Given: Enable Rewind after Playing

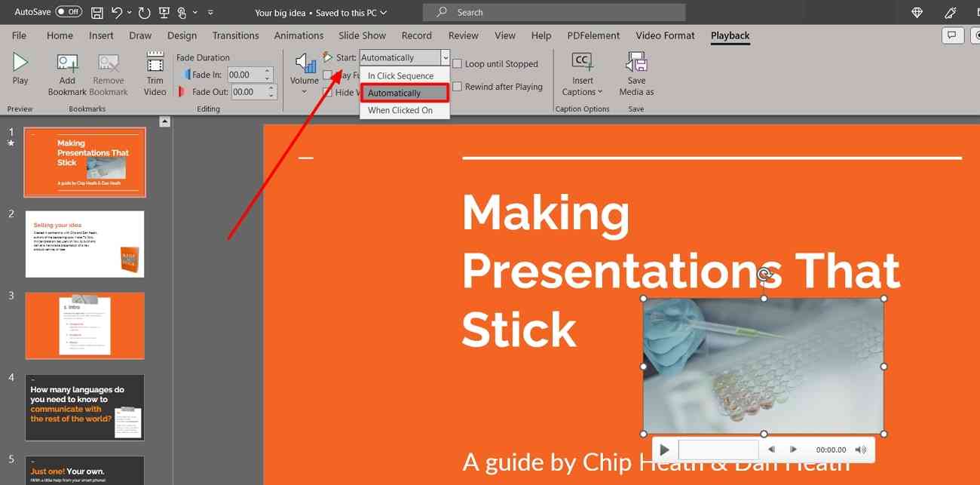Looking at the screenshot, I should [x=458, y=86].
